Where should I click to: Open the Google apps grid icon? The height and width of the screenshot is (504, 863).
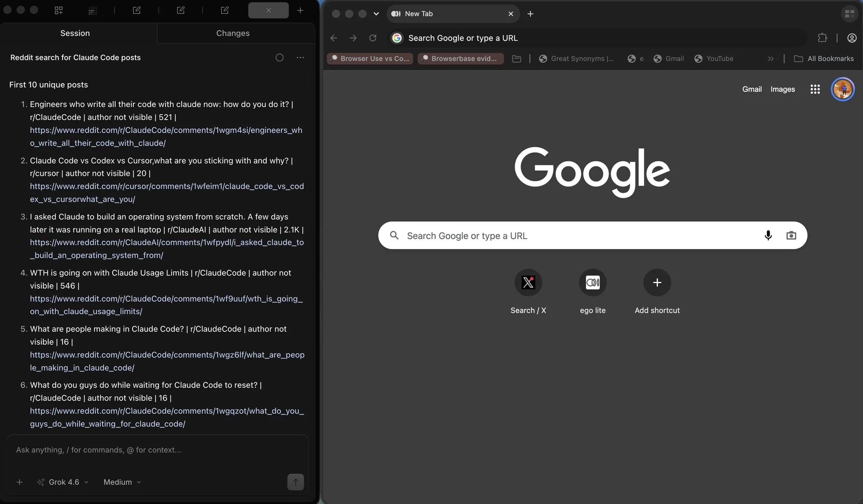(x=815, y=89)
